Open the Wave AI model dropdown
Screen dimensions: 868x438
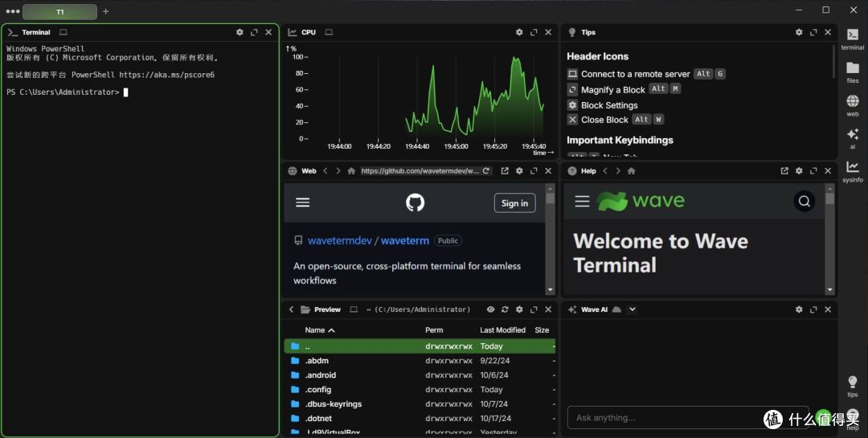click(x=633, y=309)
